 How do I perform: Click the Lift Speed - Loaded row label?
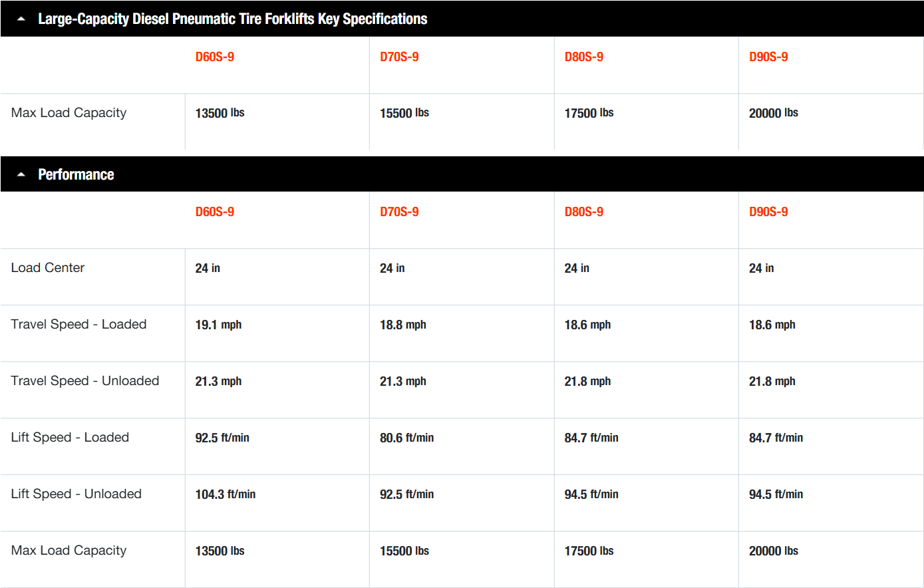point(70,437)
